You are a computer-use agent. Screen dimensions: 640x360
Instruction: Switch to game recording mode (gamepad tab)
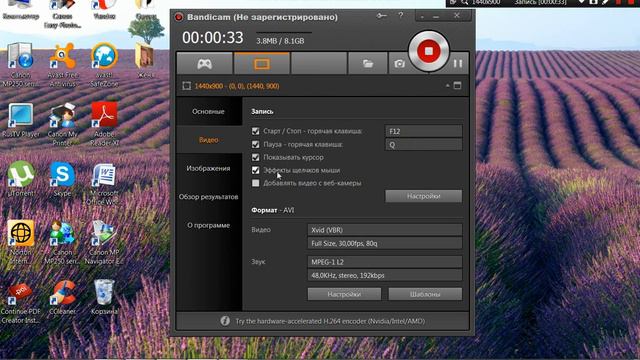[x=204, y=64]
